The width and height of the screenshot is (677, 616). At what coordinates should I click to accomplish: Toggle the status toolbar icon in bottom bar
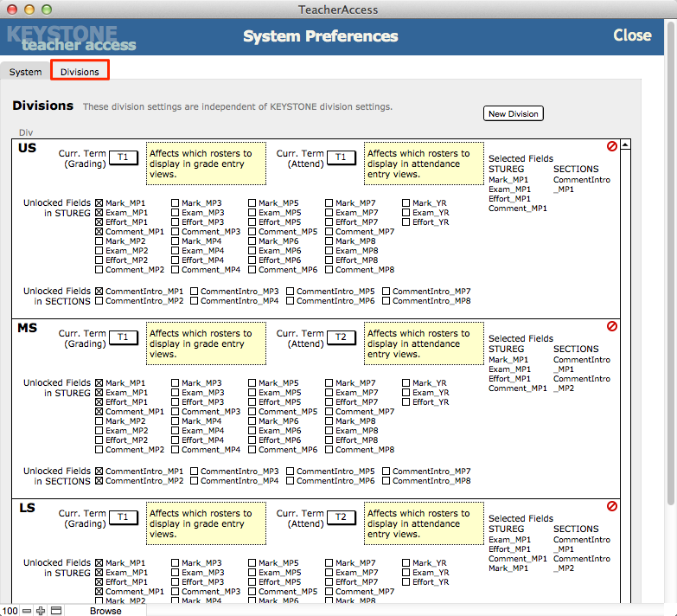[x=55, y=611]
